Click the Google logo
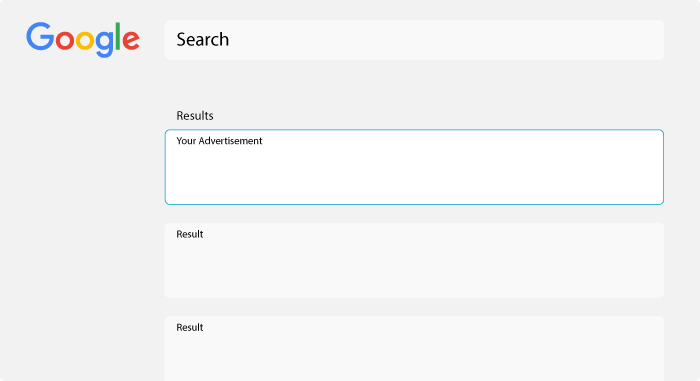Image resolution: width=700 pixels, height=381 pixels. point(83,39)
